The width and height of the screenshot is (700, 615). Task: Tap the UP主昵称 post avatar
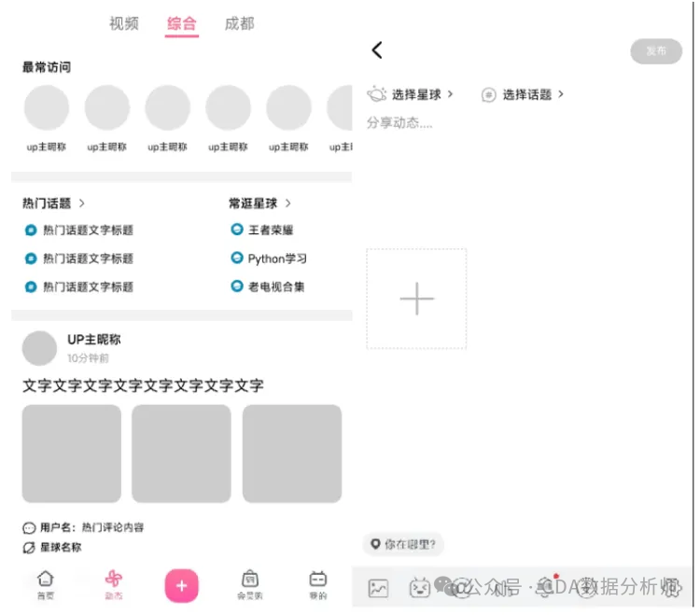coord(39,348)
